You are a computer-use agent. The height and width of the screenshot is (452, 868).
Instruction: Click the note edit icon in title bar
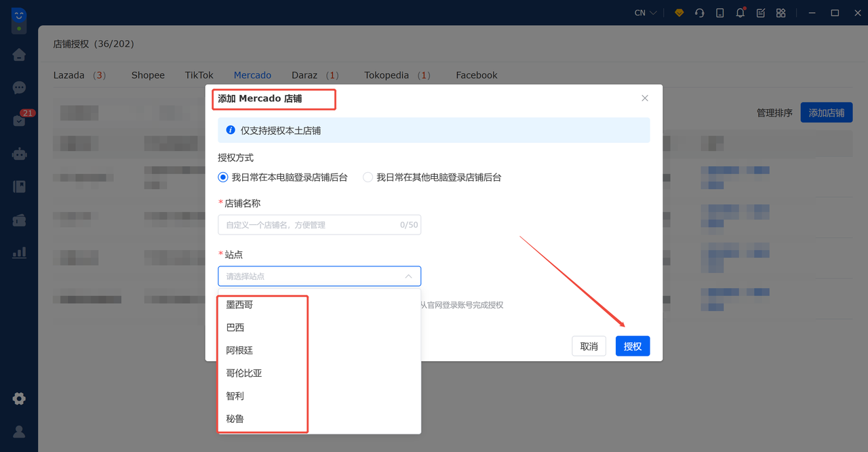(761, 13)
